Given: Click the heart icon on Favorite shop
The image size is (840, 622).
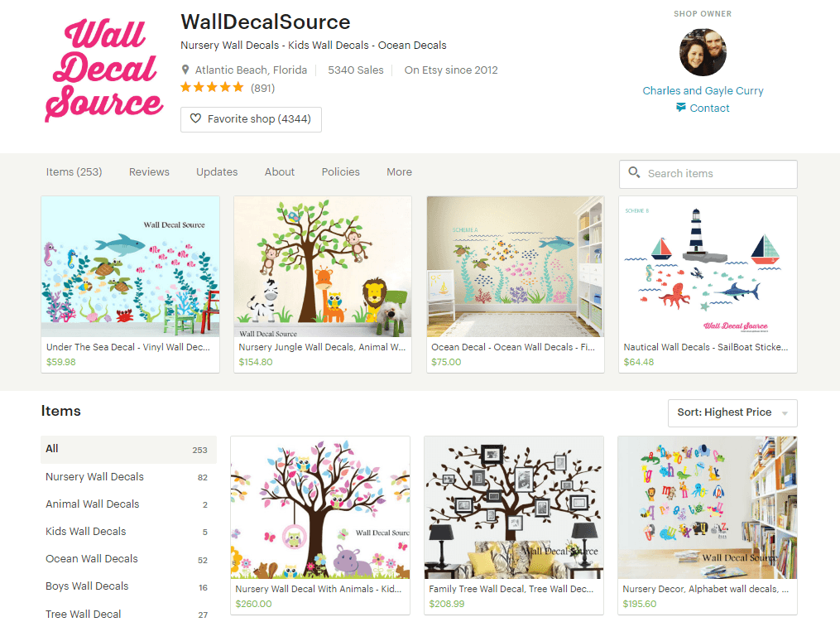Looking at the screenshot, I should [195, 118].
